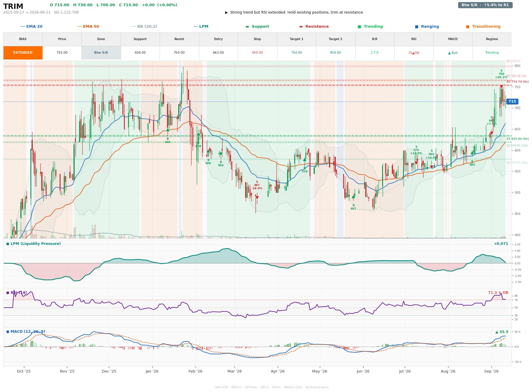
Task: Click the S3 579.03 (36x) support label
Action: point(517,163)
